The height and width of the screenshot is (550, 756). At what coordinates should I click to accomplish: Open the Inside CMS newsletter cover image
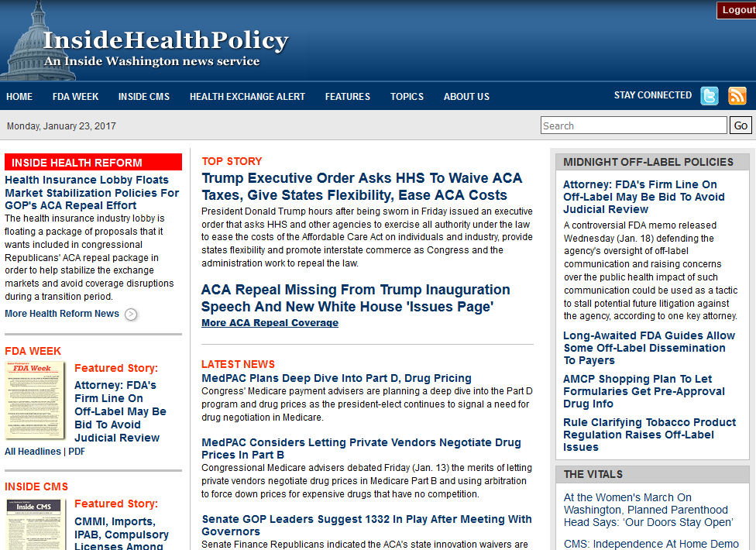click(34, 525)
